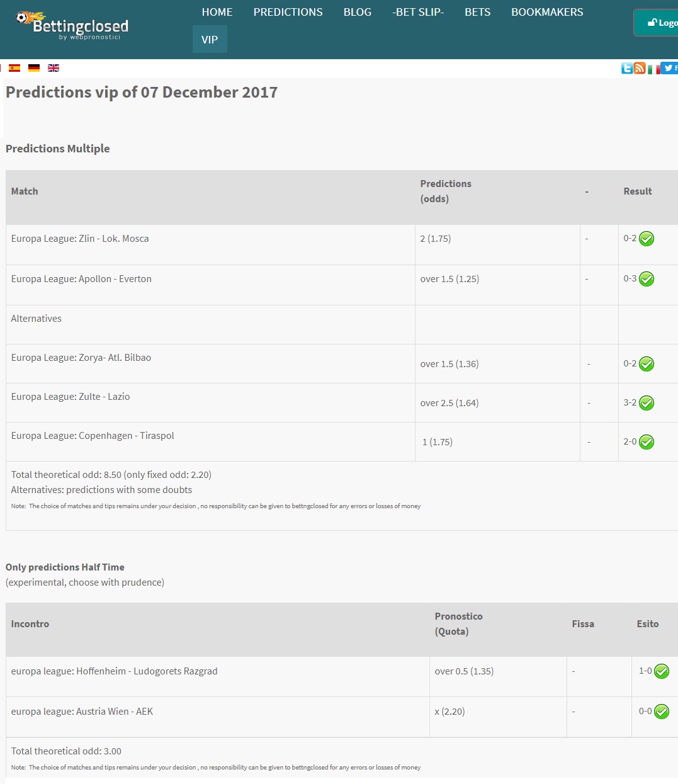The image size is (678, 784).
Task: Switch language with the Spanish flag
Action: click(x=14, y=68)
